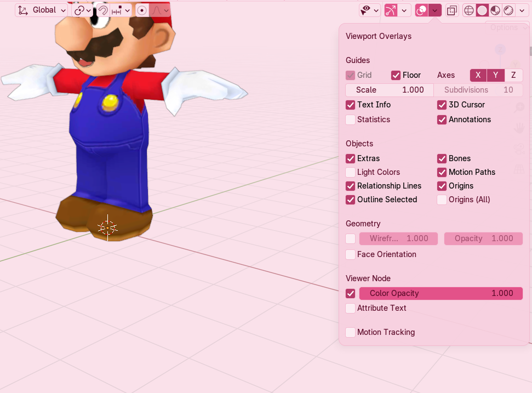Enable the Face Orientation overlay
Image resolution: width=532 pixels, height=393 pixels.
tap(351, 254)
